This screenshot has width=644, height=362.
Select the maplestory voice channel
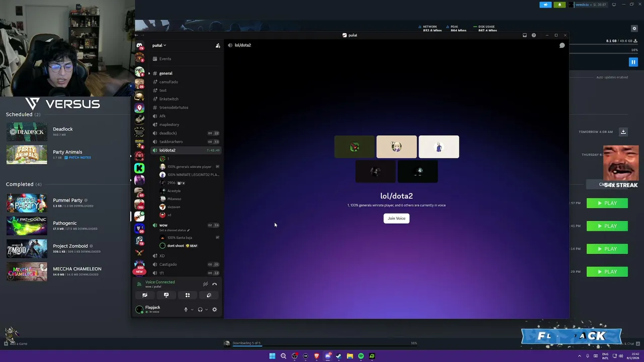pyautogui.click(x=186, y=125)
